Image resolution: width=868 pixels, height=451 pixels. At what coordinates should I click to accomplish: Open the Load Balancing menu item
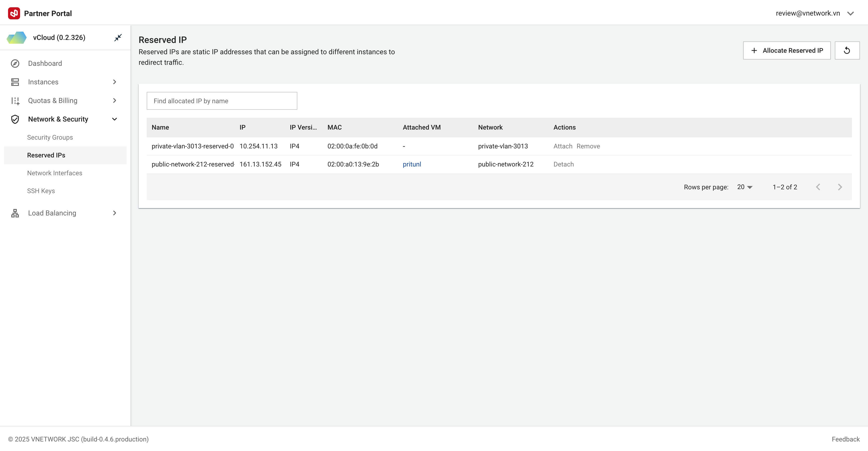tap(65, 213)
